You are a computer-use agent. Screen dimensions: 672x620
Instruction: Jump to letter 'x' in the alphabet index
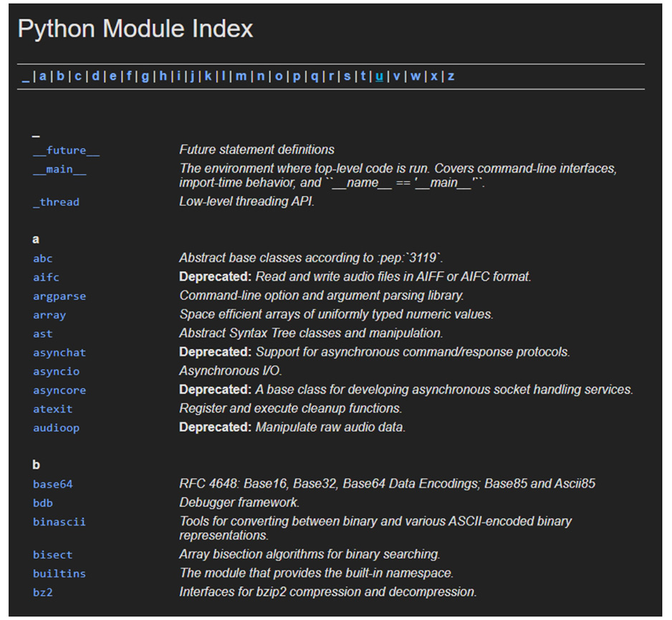pyautogui.click(x=434, y=76)
